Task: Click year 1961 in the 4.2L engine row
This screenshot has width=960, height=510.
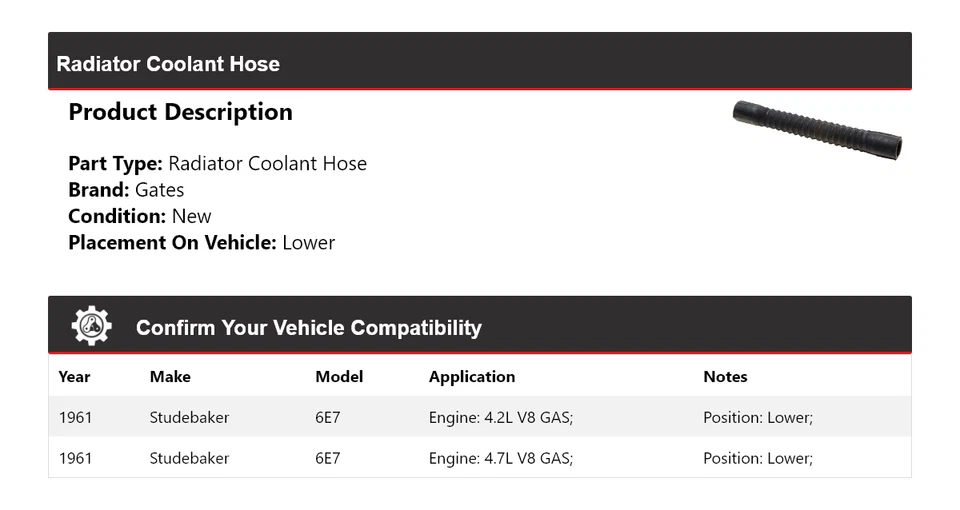Action: pos(75,417)
